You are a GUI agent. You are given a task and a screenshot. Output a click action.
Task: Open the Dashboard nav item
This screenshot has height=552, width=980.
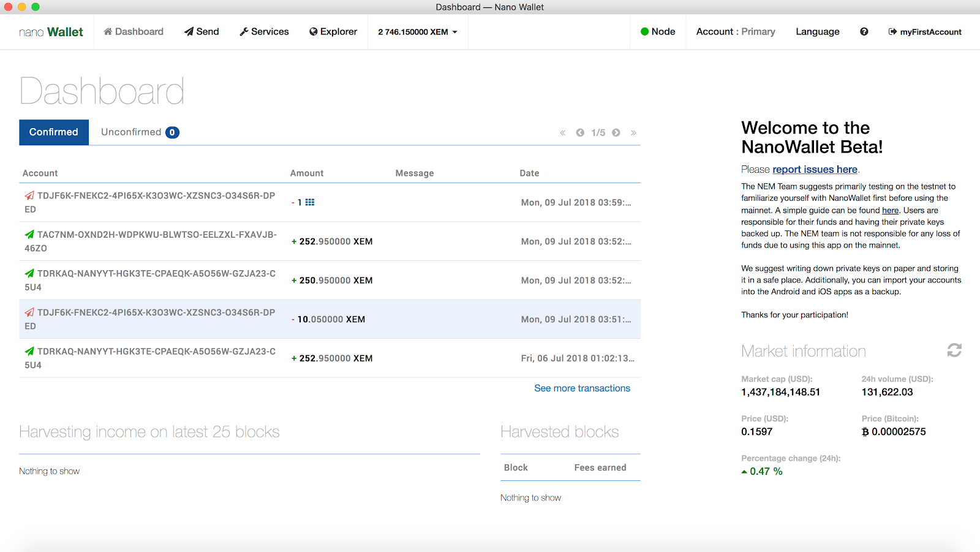pyautogui.click(x=134, y=32)
